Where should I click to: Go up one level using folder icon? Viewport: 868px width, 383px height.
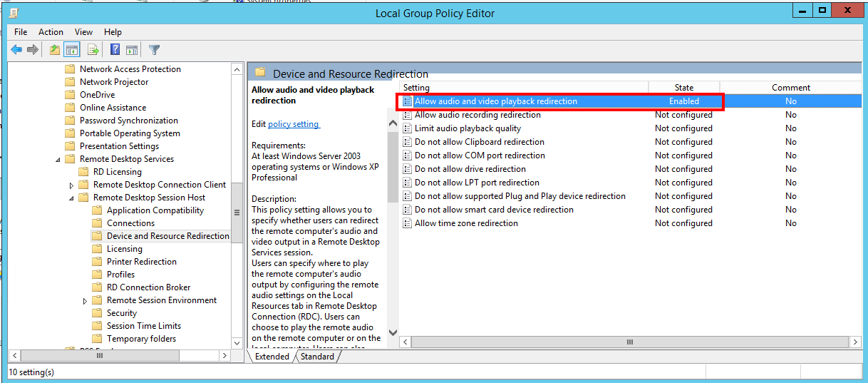click(x=55, y=50)
